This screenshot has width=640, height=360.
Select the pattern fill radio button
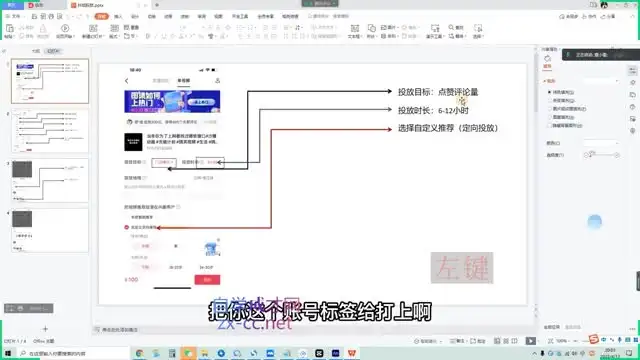point(550,117)
